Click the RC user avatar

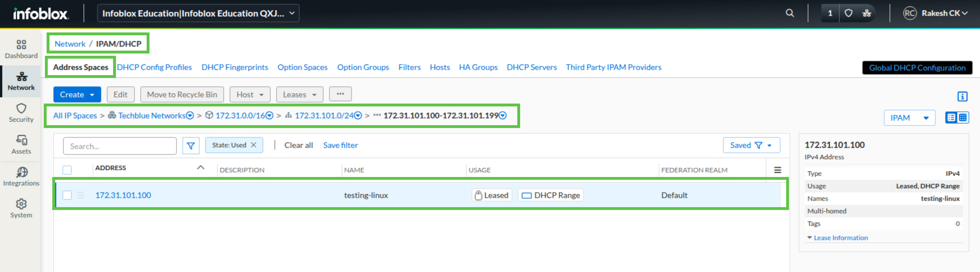click(910, 13)
